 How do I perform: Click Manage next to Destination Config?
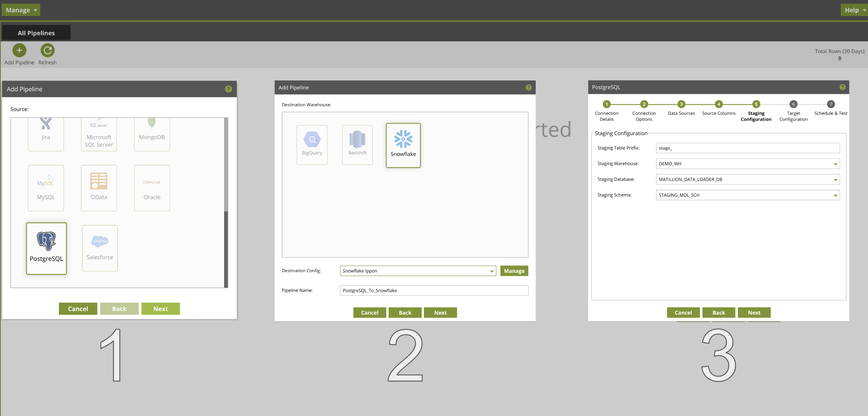click(x=514, y=271)
